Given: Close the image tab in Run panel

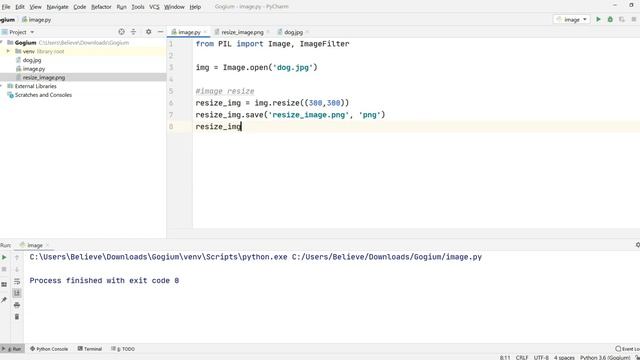Looking at the screenshot, I should [x=47, y=245].
